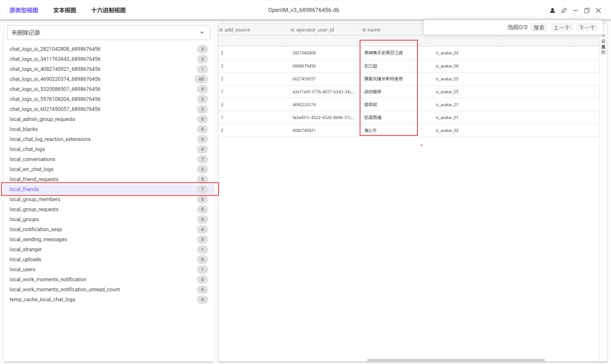Select the local_conversations table
This screenshot has height=364, width=611.
[x=32, y=159]
